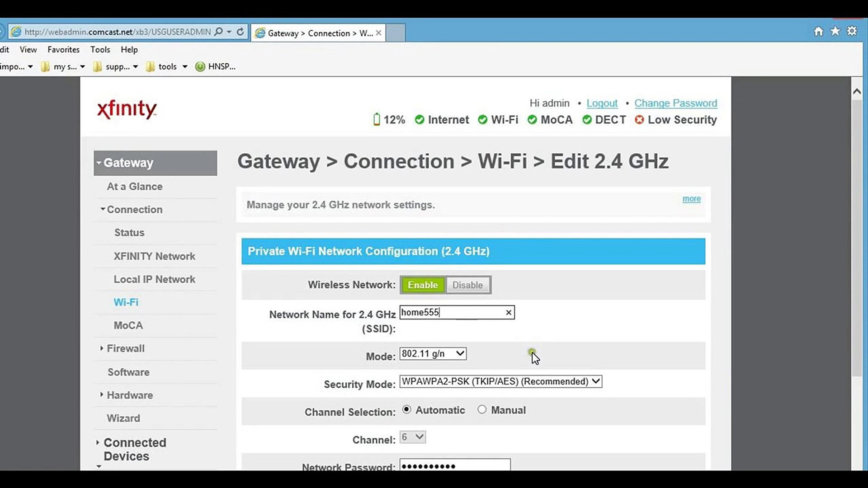Open the Help menu
Viewport: 868px width, 488px height.
click(x=129, y=50)
